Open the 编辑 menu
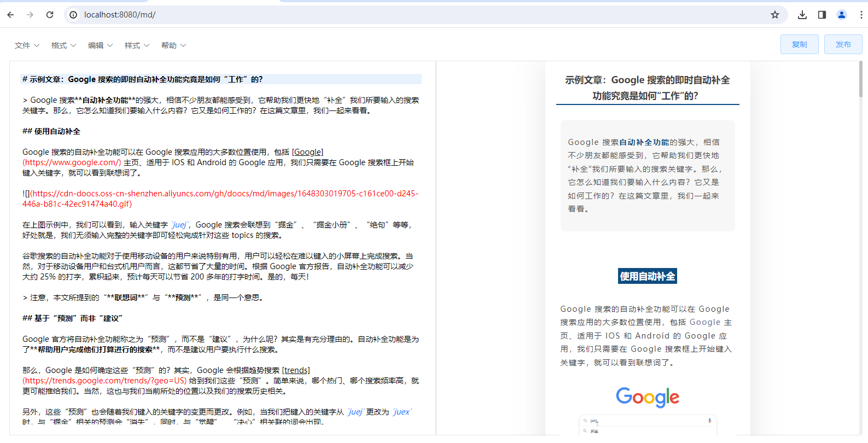Image resolution: width=868 pixels, height=443 pixels. (x=100, y=45)
